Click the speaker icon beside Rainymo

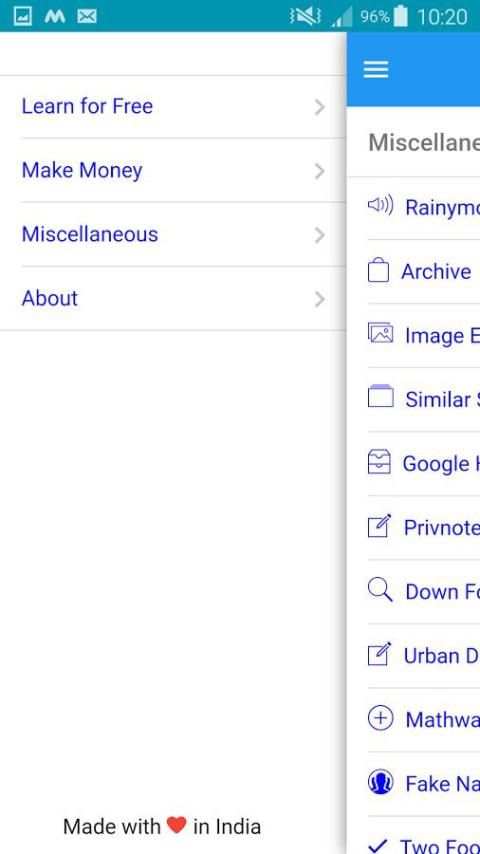point(380,205)
